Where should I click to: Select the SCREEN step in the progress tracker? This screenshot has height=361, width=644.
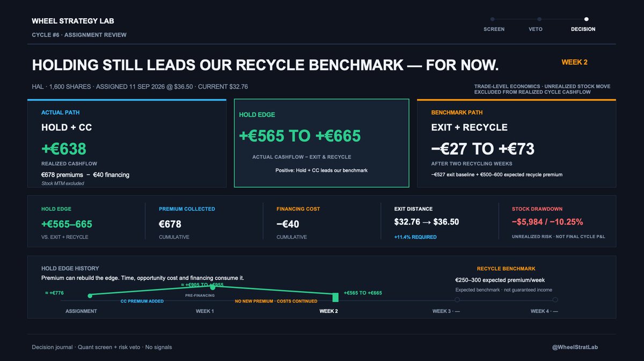tap(494, 29)
